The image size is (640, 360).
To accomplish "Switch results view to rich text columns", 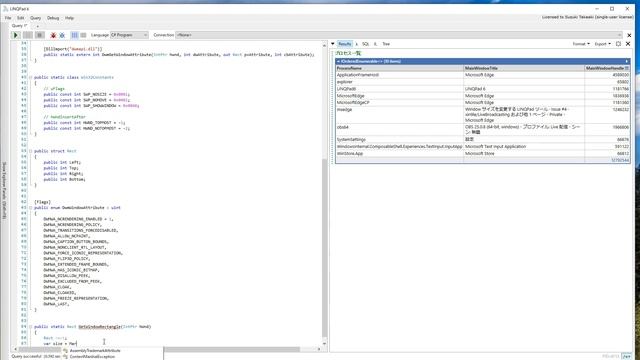I will pos(75,36).
